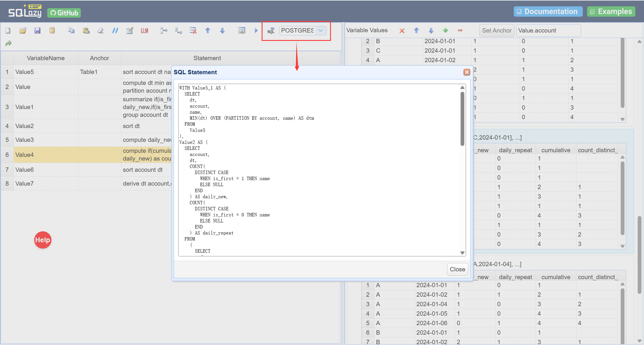Click the New file icon
This screenshot has width=644, height=345.
point(8,31)
